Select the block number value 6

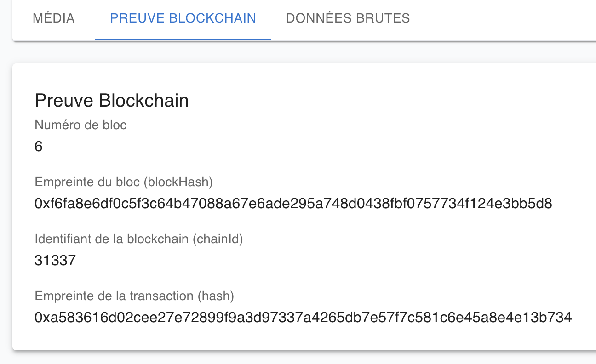[x=39, y=147]
